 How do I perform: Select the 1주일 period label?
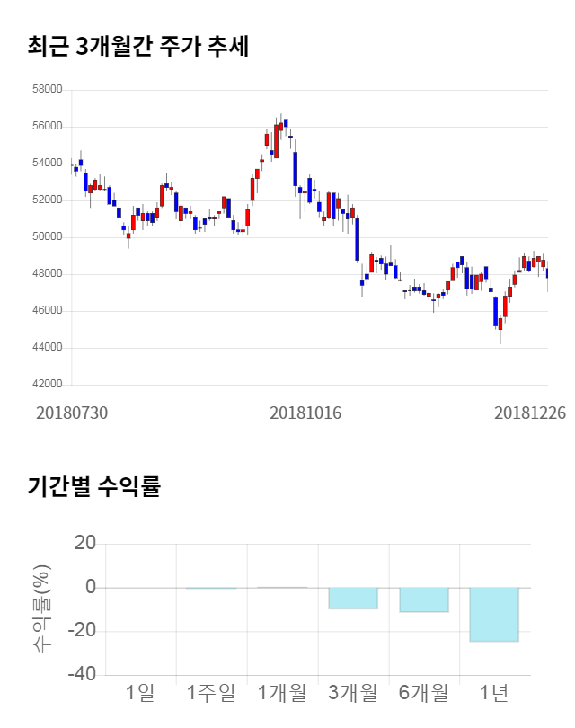[211, 693]
